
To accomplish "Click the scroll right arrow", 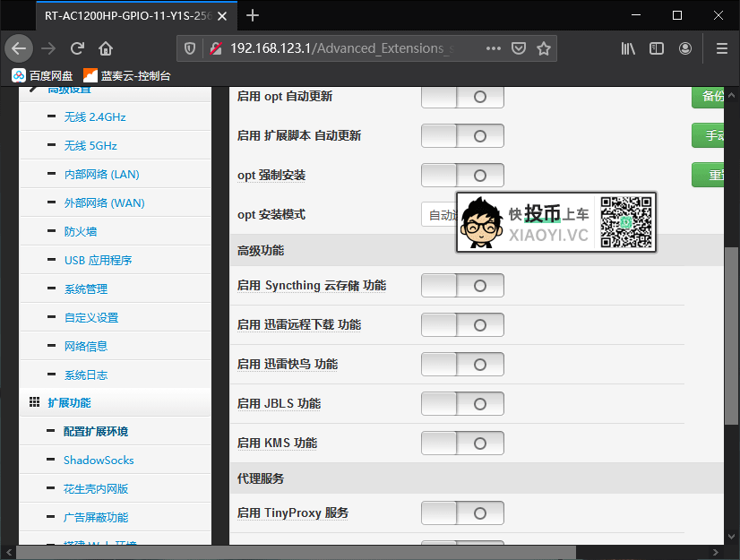I will (x=716, y=553).
